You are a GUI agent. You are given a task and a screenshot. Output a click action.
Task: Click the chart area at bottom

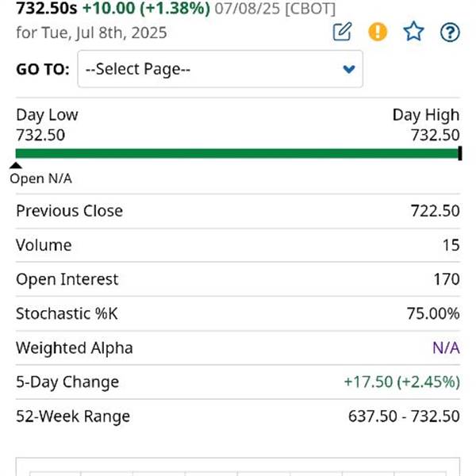pyautogui.click(x=238, y=467)
